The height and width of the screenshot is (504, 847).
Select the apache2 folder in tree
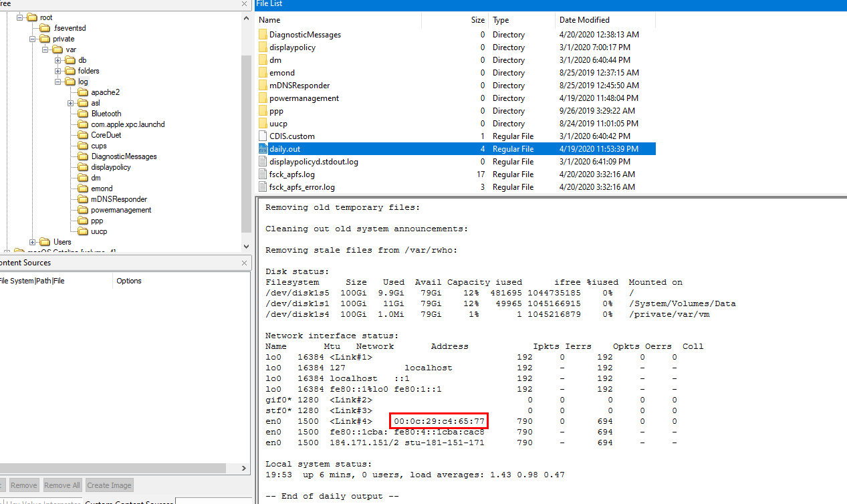coord(105,92)
